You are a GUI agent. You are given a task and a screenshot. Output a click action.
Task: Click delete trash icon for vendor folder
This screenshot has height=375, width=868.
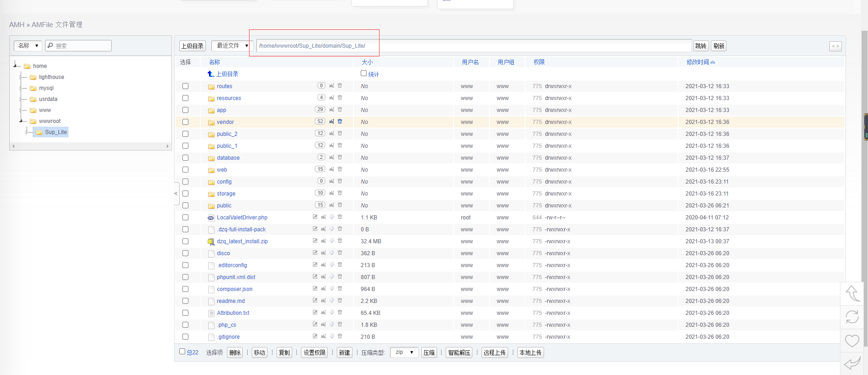coord(340,122)
